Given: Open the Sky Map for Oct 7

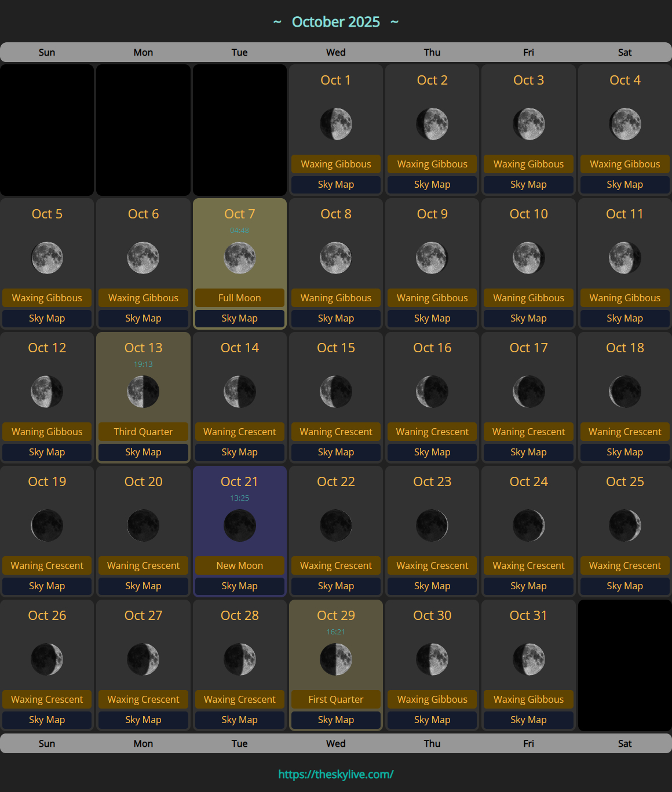Looking at the screenshot, I should [x=239, y=318].
